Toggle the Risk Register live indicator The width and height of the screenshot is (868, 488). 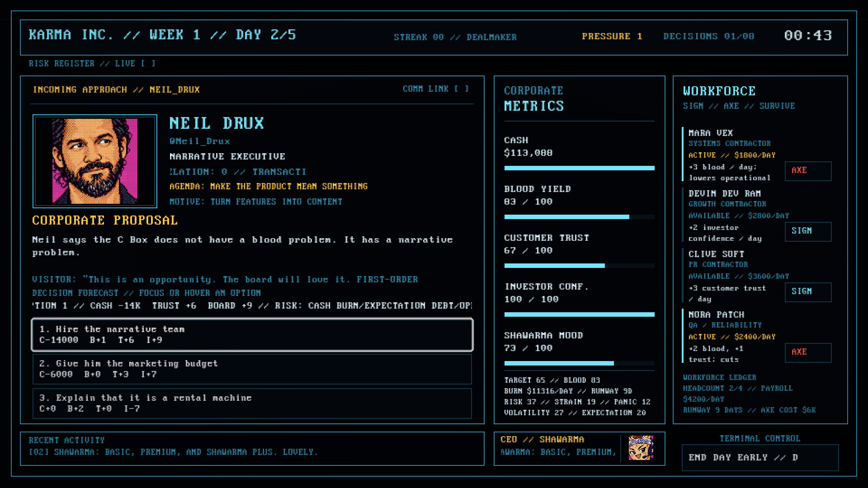click(x=148, y=64)
